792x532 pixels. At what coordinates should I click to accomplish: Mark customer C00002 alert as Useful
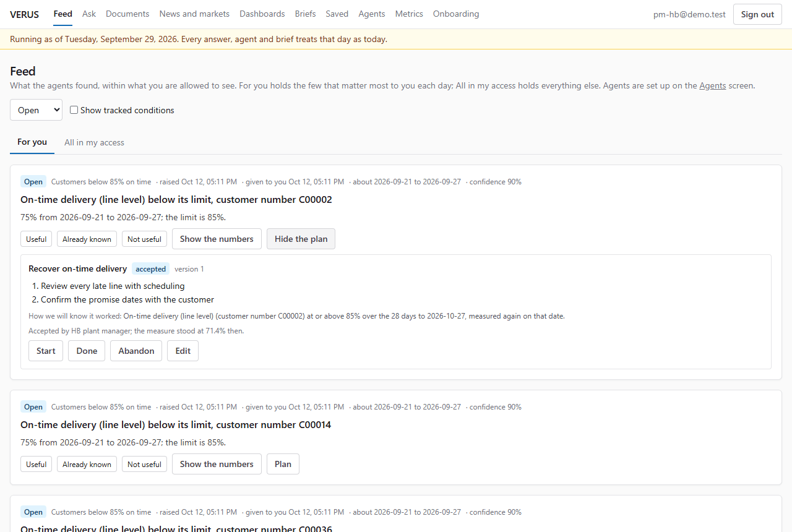click(x=37, y=239)
